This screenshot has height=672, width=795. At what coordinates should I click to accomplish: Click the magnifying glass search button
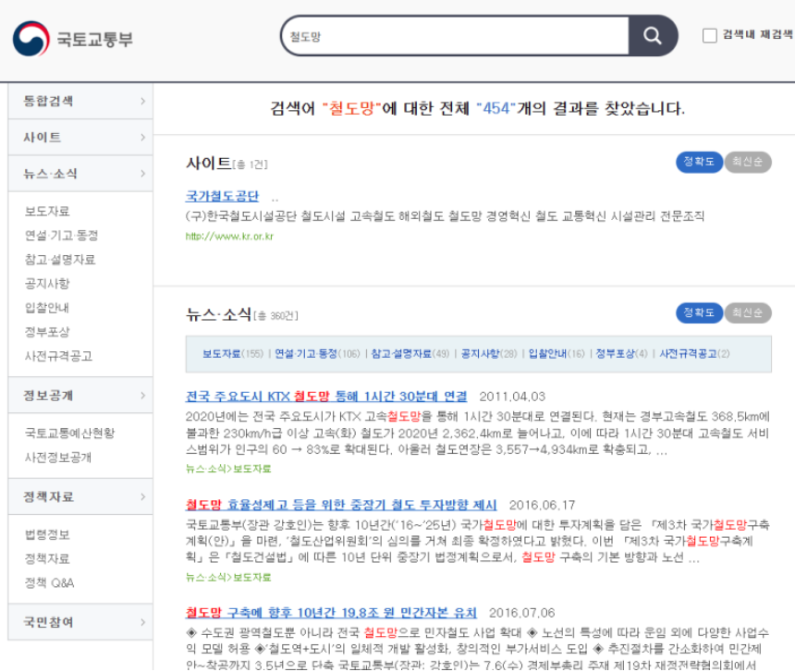[x=654, y=36]
